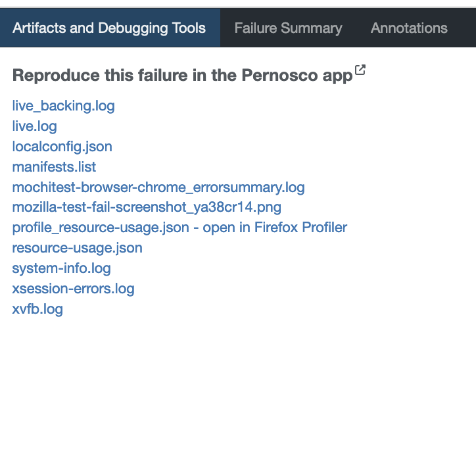Open the Annotations tab
Screen dimensions: 476x463
(409, 28)
